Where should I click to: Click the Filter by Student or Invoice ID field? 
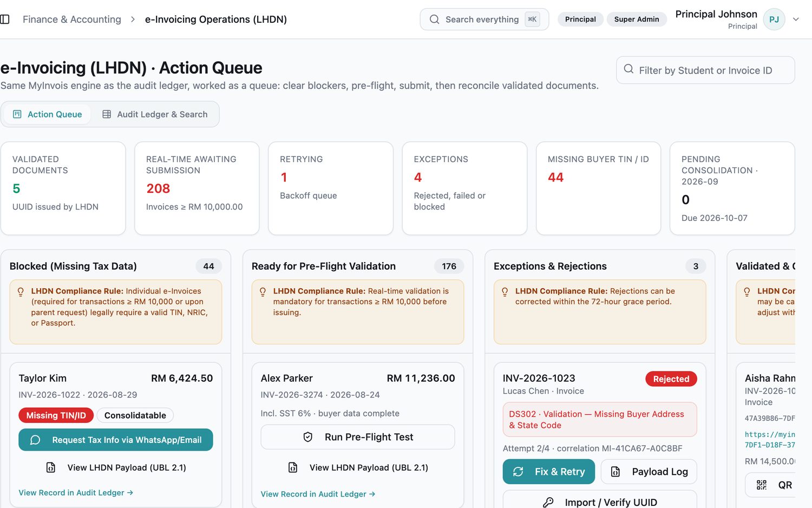705,70
